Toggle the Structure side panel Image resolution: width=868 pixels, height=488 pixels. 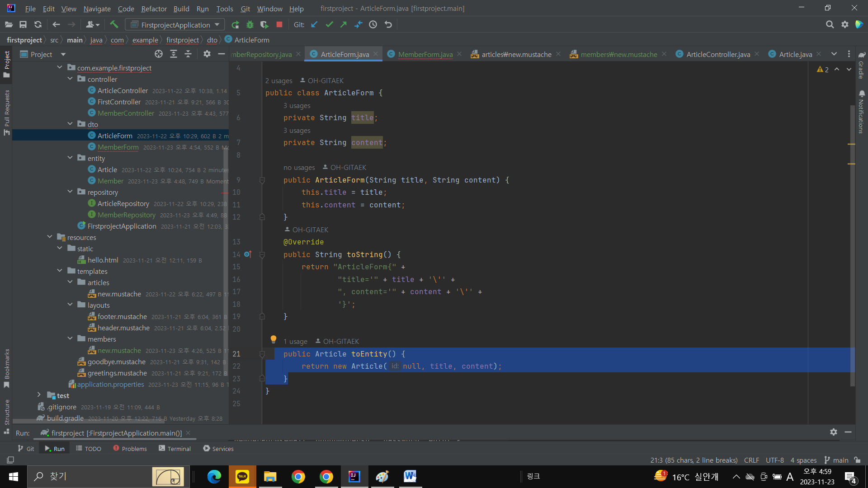pos(7,415)
